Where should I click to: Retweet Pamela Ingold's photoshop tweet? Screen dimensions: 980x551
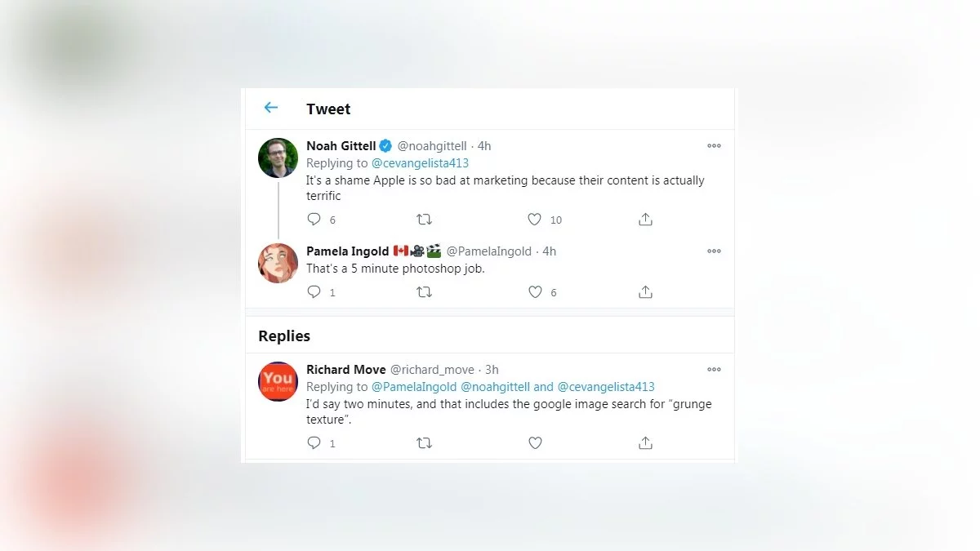point(424,292)
